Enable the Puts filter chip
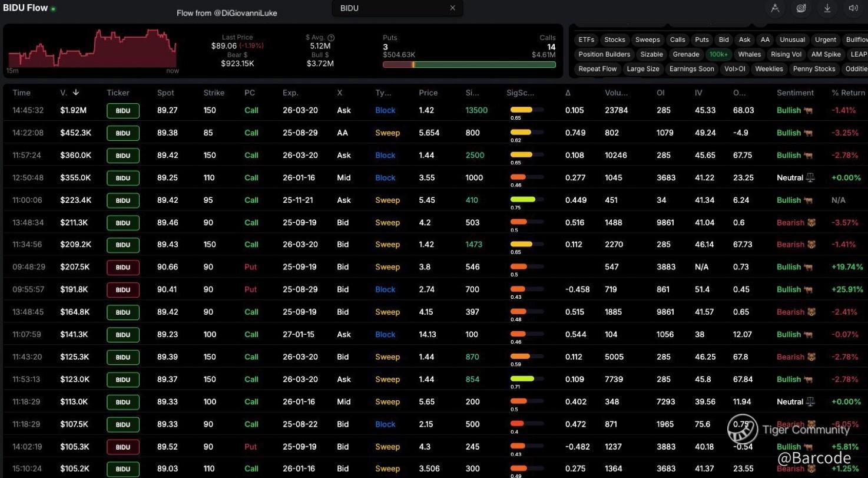Image resolution: width=868 pixels, height=478 pixels. (x=702, y=39)
